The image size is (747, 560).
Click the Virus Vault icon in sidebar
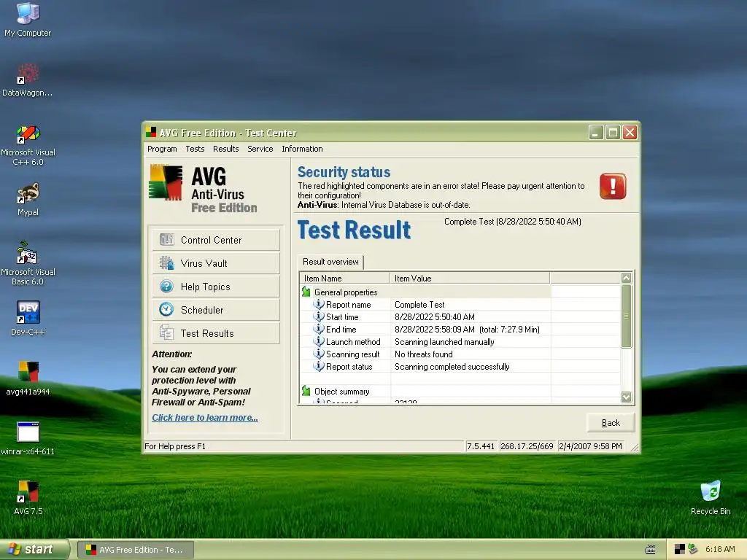167,262
